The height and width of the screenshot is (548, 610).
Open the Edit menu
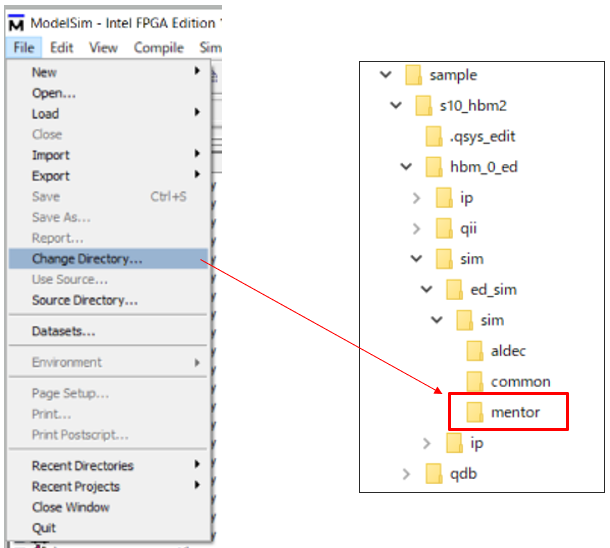tap(62, 47)
